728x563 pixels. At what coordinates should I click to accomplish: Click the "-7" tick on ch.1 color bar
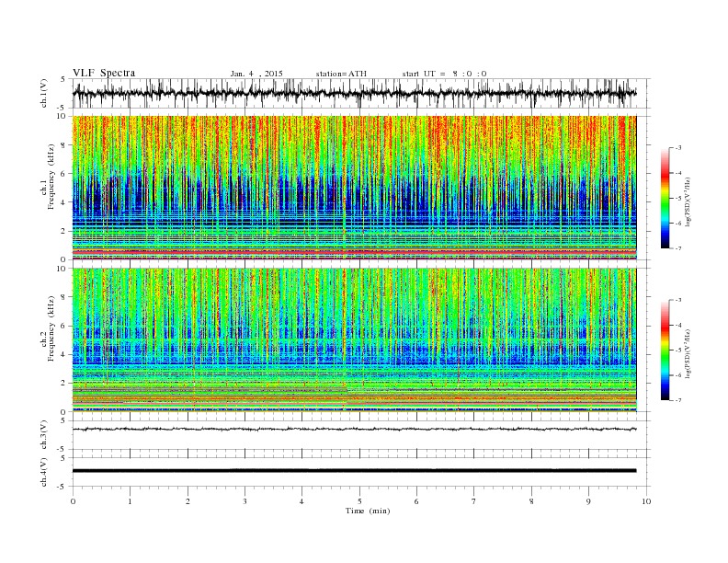point(678,248)
